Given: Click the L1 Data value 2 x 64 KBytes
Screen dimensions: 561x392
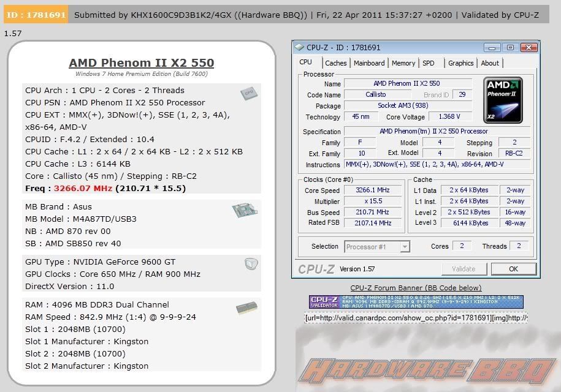Looking at the screenshot, I should tap(469, 190).
